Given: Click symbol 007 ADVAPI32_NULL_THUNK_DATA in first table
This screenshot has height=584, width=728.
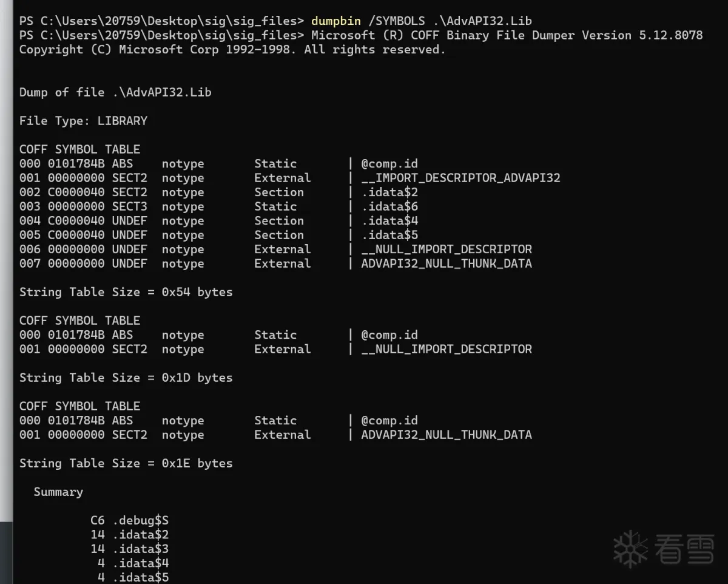Looking at the screenshot, I should pyautogui.click(x=446, y=263).
